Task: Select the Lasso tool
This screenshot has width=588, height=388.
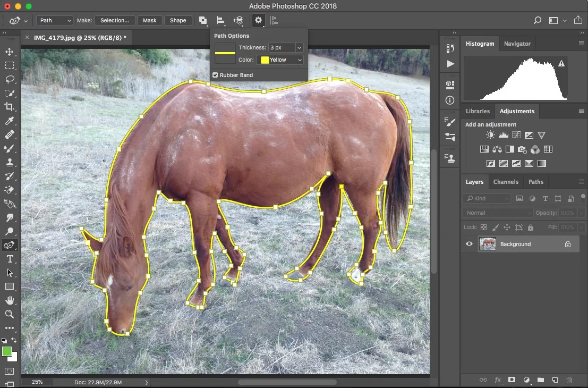Action: tap(10, 80)
